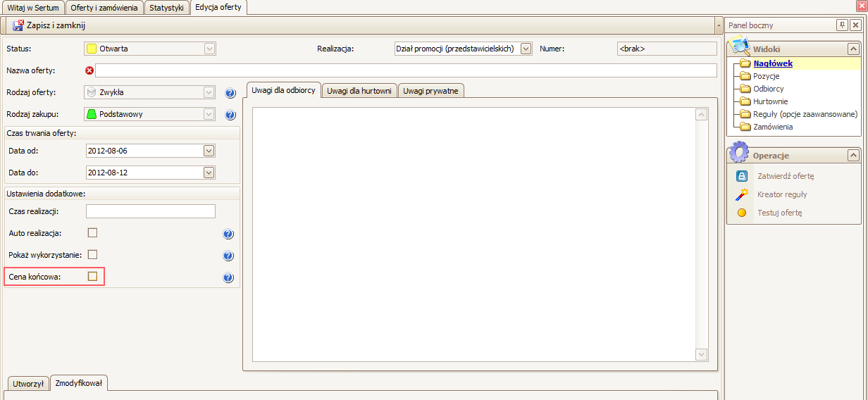Open Kreator reguły wizard wand icon
The width and height of the screenshot is (868, 400).
pyautogui.click(x=741, y=194)
